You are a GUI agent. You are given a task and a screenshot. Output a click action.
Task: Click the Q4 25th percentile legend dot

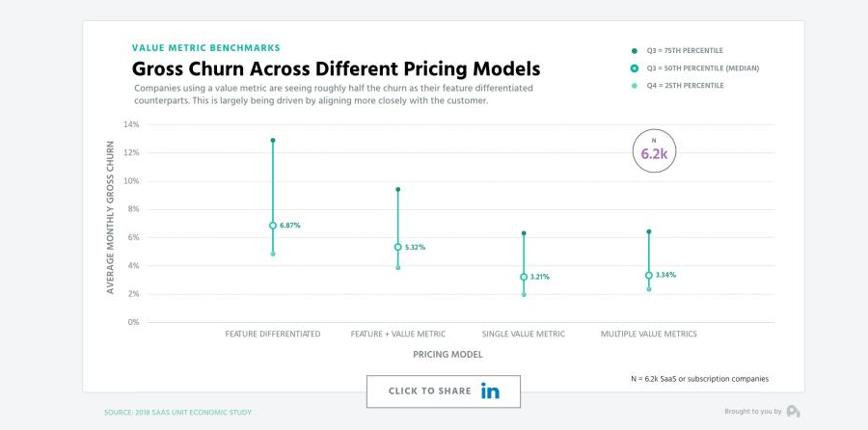coord(635,86)
